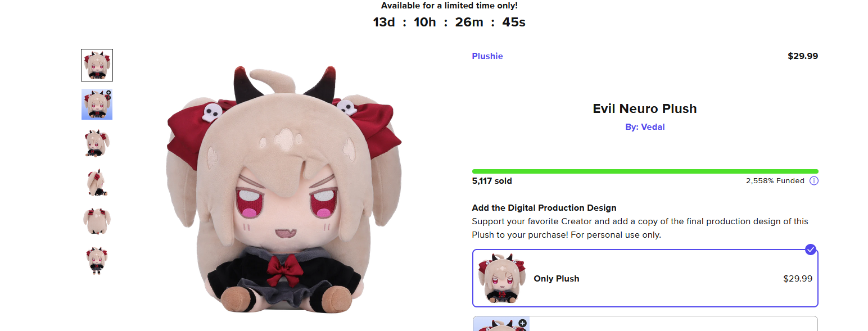Click plus badge on blue-background thumbnail
Screen dimensions: 868x331
pyautogui.click(x=108, y=93)
